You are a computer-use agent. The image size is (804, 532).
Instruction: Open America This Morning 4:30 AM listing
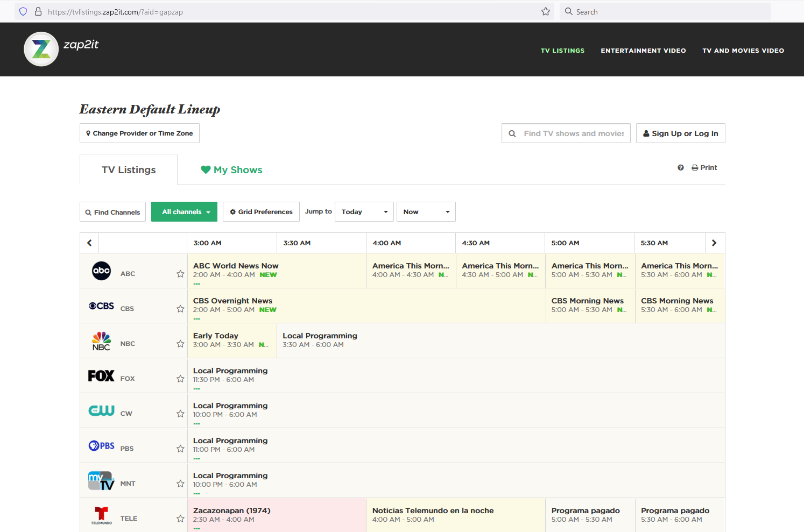[x=500, y=271]
